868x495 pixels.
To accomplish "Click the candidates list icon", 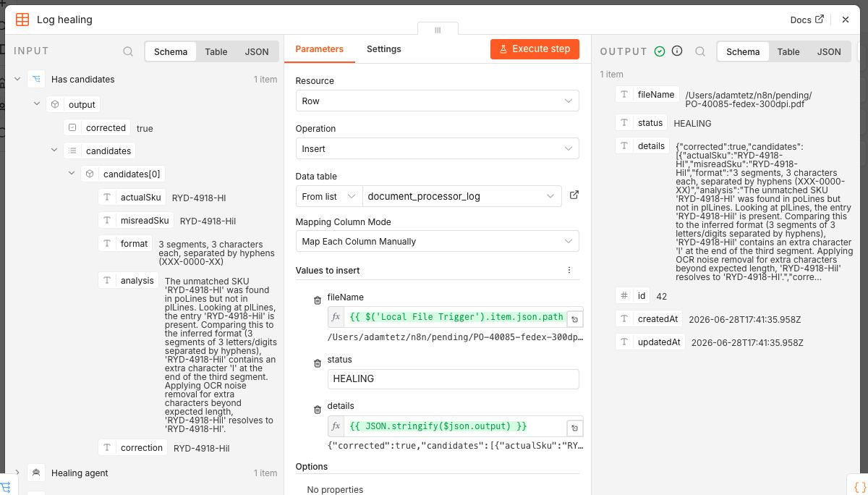I will (x=72, y=151).
